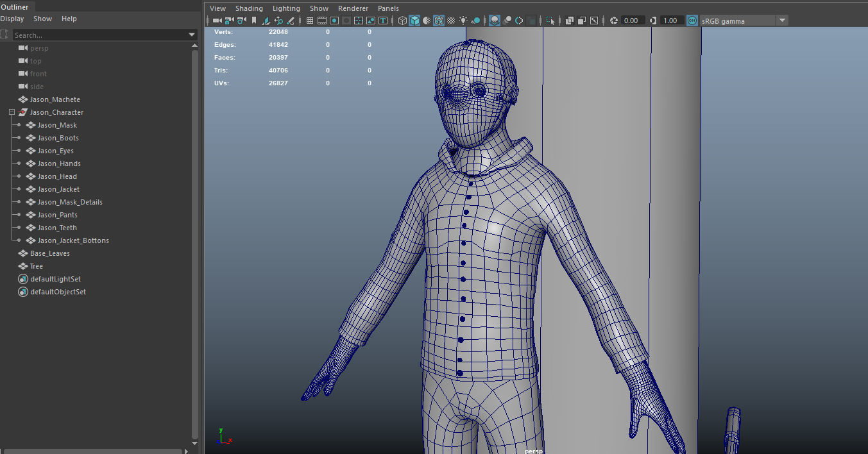Open the Outliner search options arrow
Viewport: 868px width, 454px height.
tap(192, 35)
